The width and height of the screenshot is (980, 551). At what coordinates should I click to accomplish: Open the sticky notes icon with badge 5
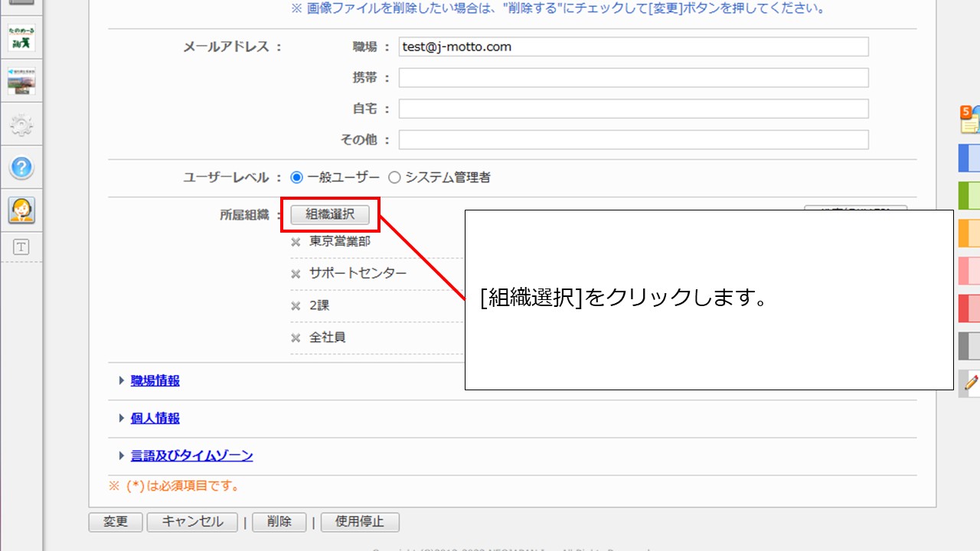[x=970, y=120]
